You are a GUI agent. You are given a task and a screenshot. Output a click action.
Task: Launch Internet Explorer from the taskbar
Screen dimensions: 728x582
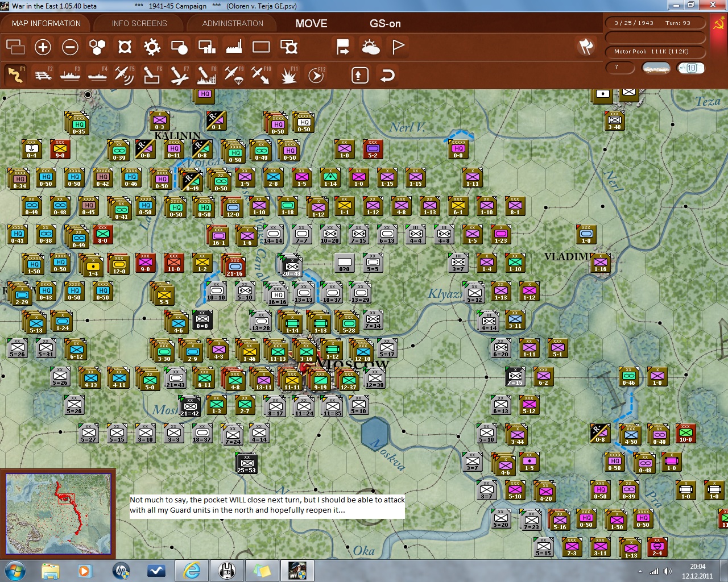click(x=192, y=570)
